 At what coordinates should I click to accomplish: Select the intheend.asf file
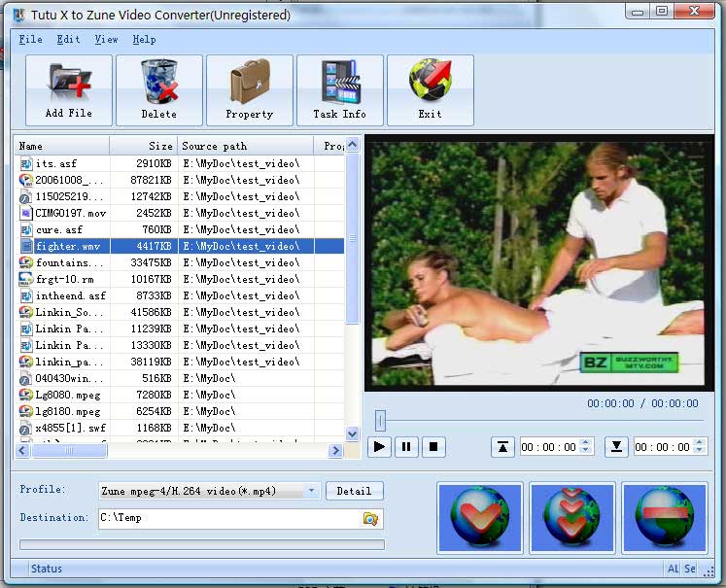pos(180,295)
